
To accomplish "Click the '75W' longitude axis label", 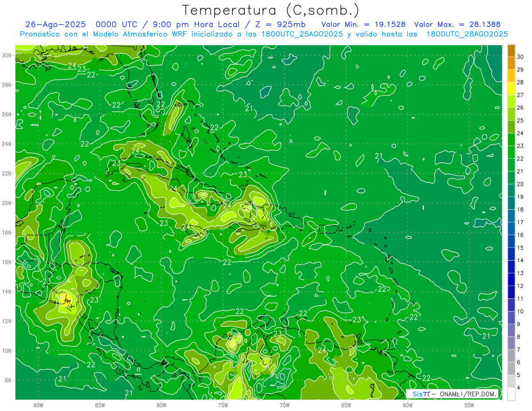I will (x=223, y=405).
